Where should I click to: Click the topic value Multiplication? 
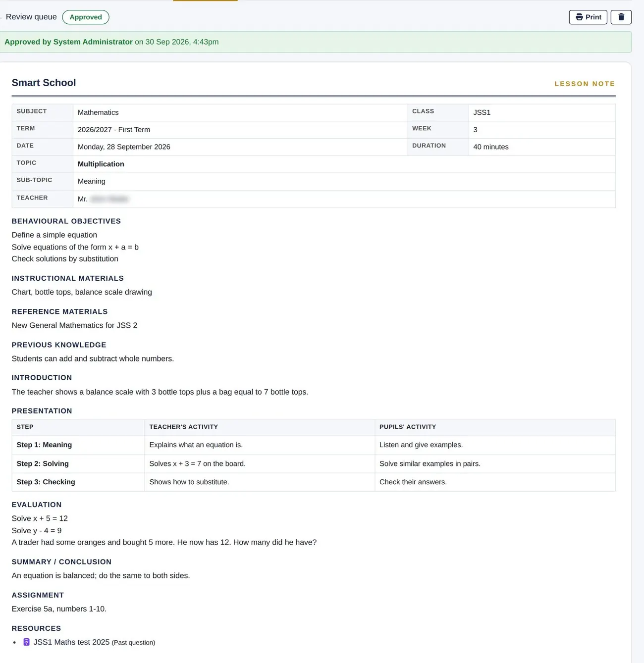coord(101,164)
